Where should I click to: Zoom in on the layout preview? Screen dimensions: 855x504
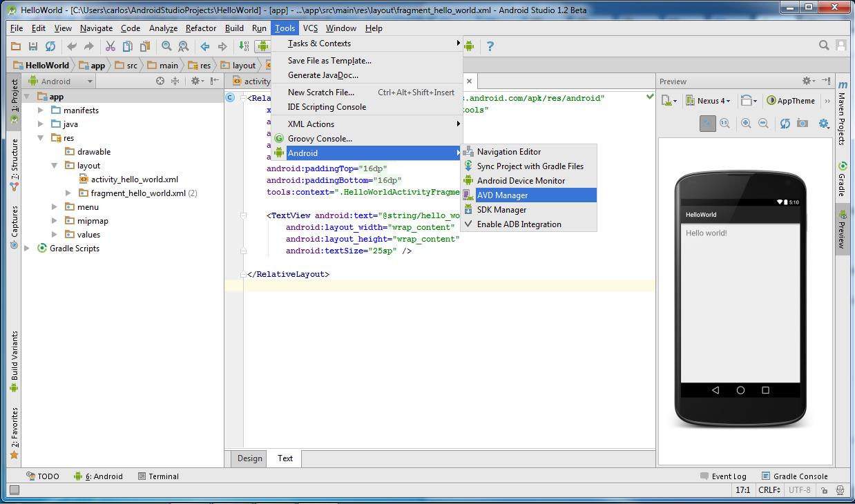746,124
